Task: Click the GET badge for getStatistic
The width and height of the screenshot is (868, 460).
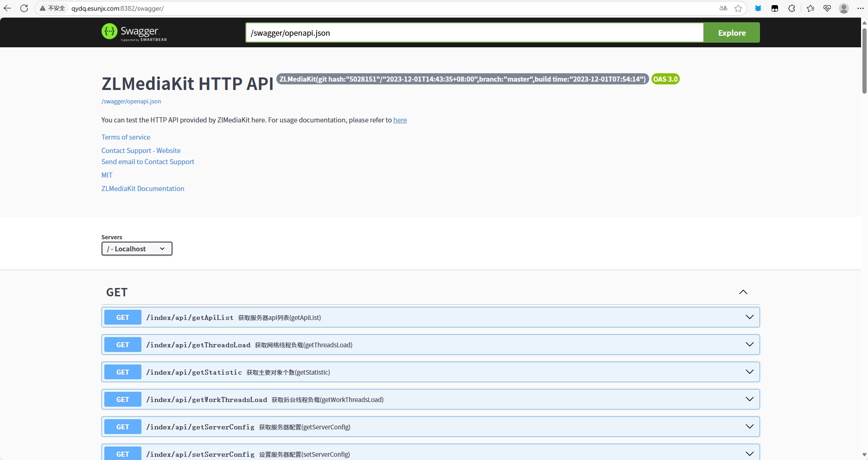Action: [123, 372]
